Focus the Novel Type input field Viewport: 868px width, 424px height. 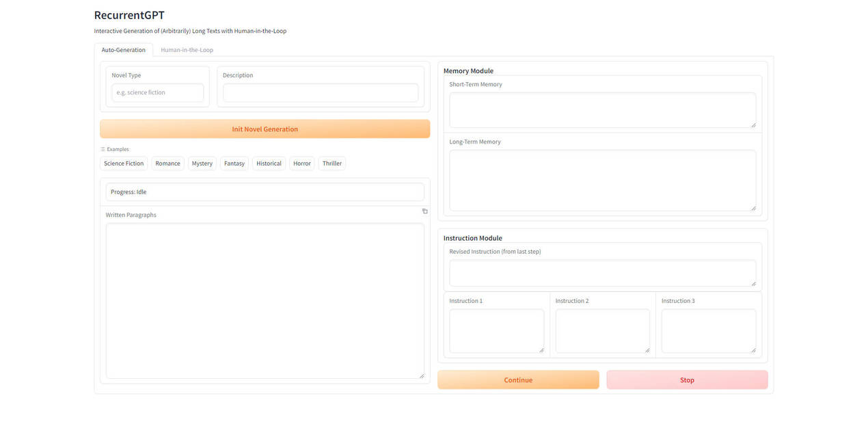[x=157, y=93]
